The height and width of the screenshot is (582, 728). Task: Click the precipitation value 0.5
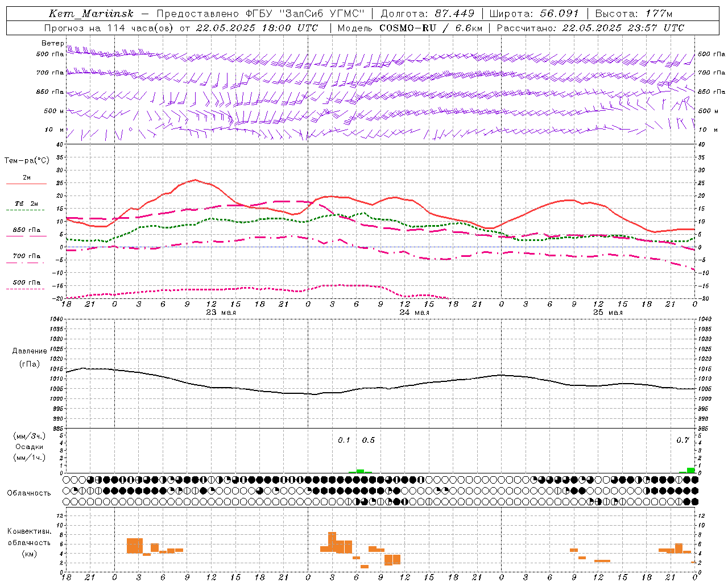pos(369,440)
